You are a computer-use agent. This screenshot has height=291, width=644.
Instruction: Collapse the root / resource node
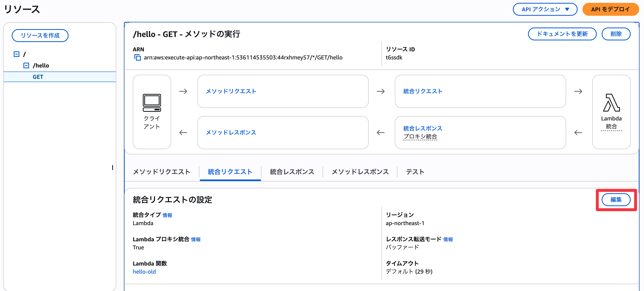coord(17,54)
